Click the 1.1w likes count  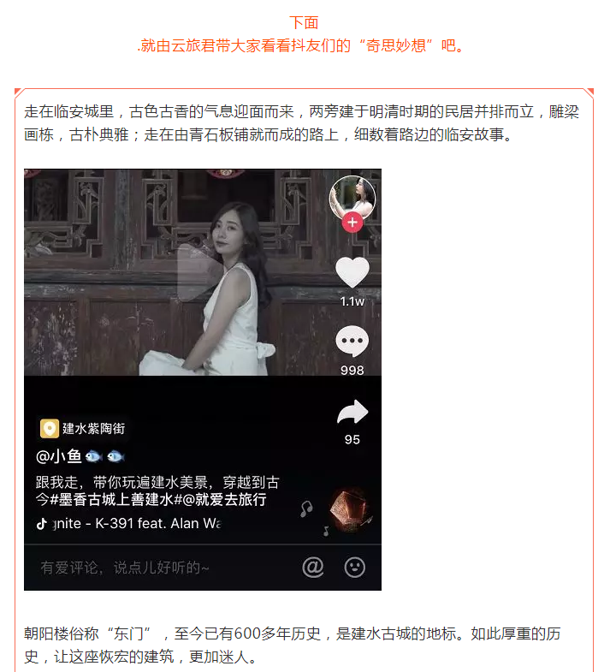(352, 301)
